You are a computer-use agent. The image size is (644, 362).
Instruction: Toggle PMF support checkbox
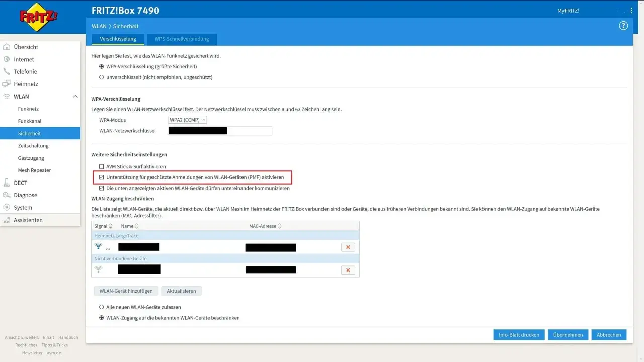pyautogui.click(x=102, y=177)
